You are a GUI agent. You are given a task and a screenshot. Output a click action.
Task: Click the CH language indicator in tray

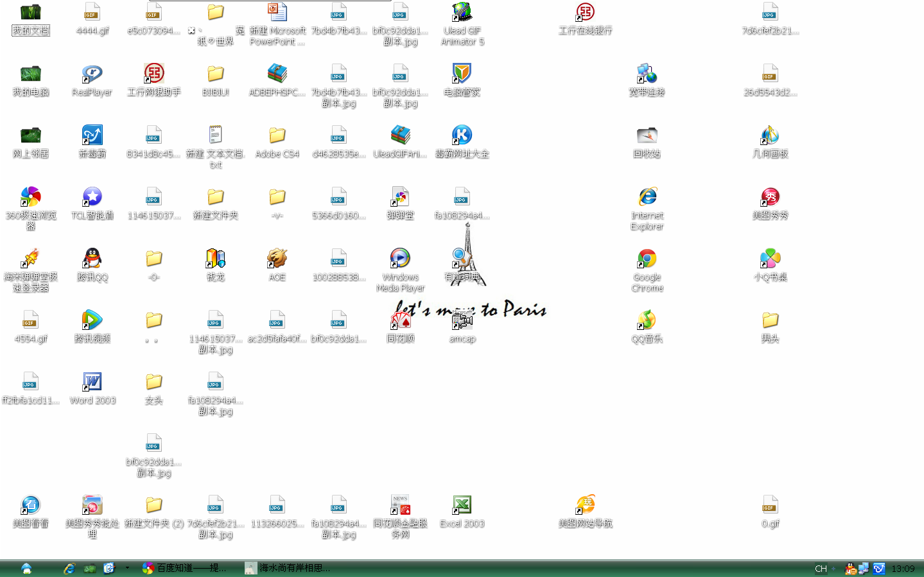click(821, 569)
